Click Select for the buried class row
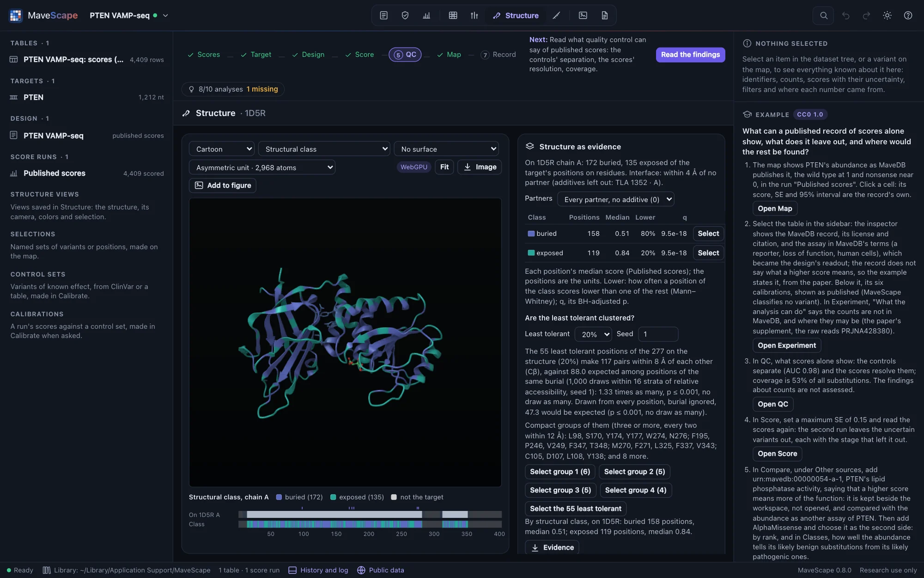The image size is (924, 578). point(708,234)
